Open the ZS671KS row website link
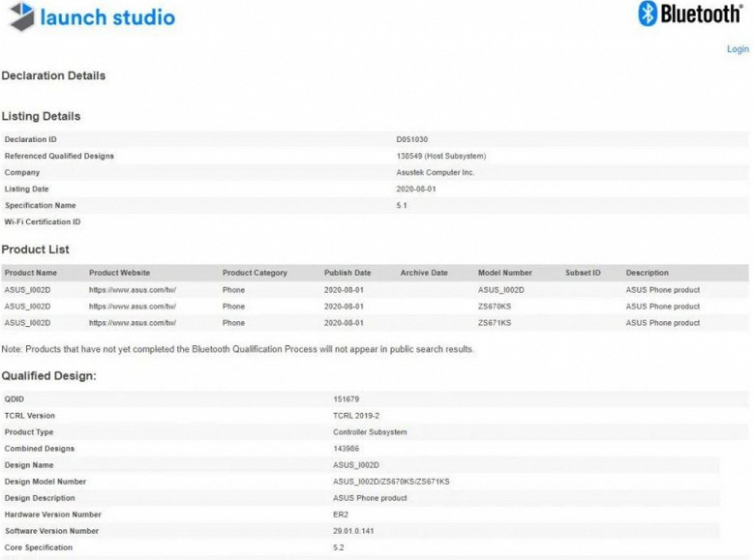The image size is (755, 560). [x=132, y=323]
